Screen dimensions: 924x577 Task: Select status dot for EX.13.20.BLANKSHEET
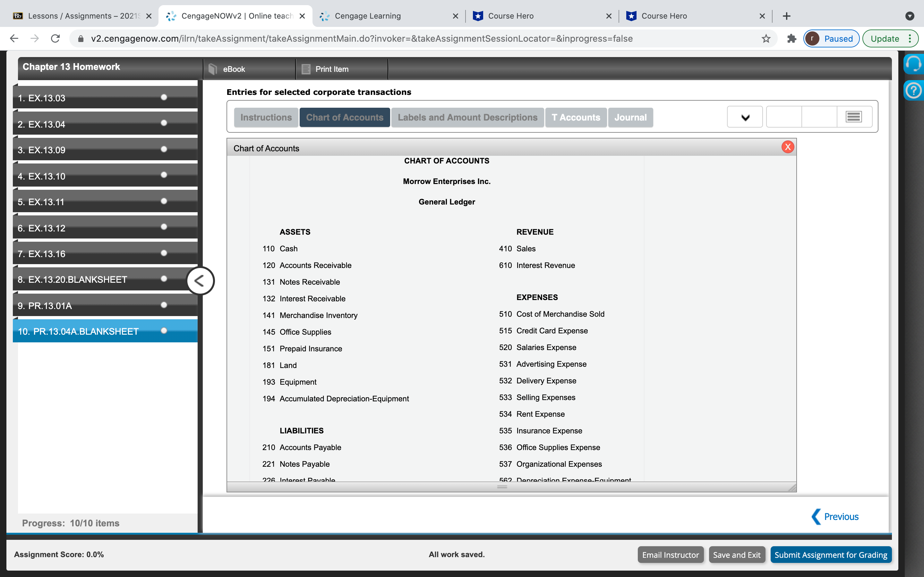pyautogui.click(x=164, y=279)
